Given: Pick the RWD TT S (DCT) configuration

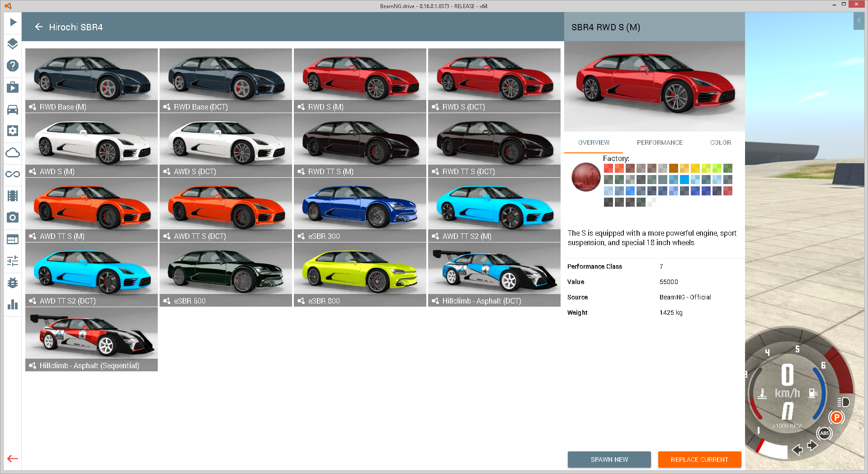Looking at the screenshot, I should (494, 145).
